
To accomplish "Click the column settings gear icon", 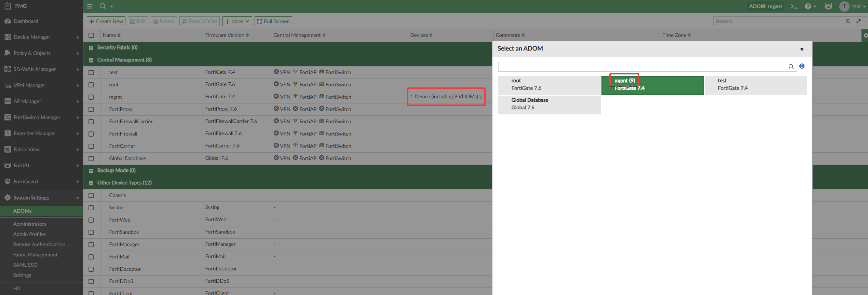I will click(x=865, y=35).
